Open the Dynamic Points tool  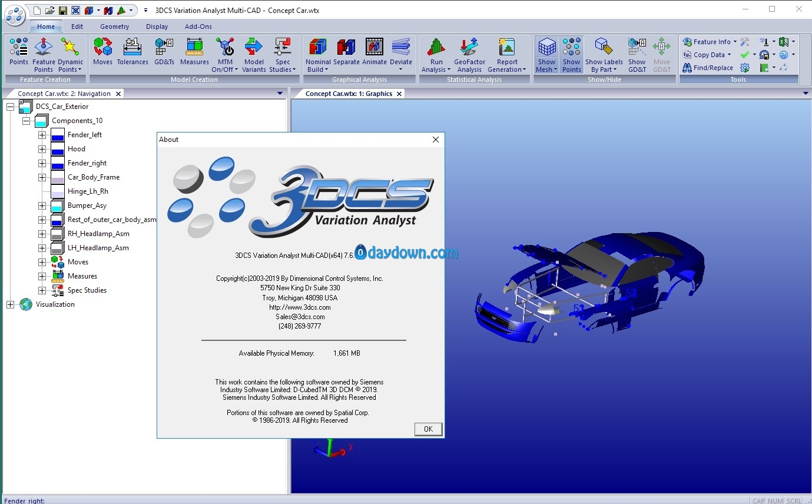pyautogui.click(x=70, y=55)
